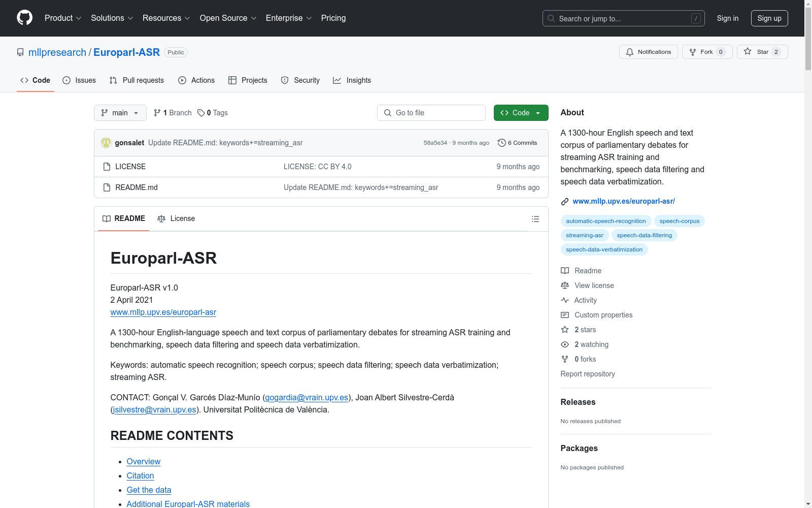Click the commit history clock icon

coord(502,143)
